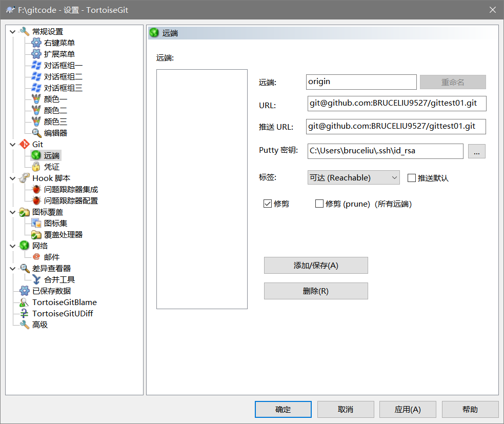The height and width of the screenshot is (424, 504).
Task: Click the TortoiseGitUDiff icon
Action: tap(25, 313)
